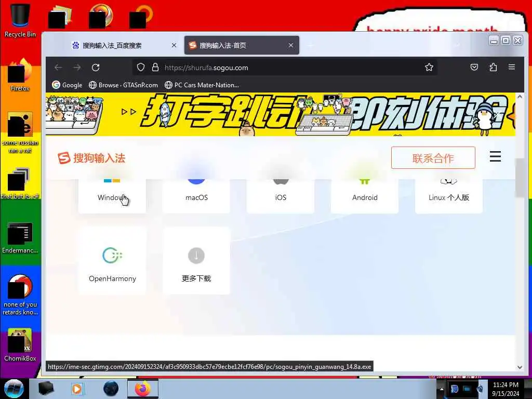532x399 pixels.
Task: Click the Firefox taskbar button
Action: [143, 389]
